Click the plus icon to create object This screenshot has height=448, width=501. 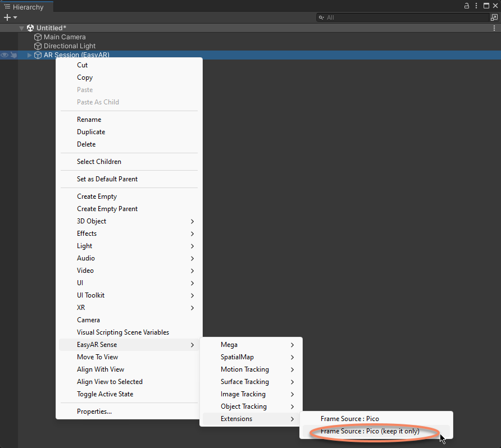7,17
